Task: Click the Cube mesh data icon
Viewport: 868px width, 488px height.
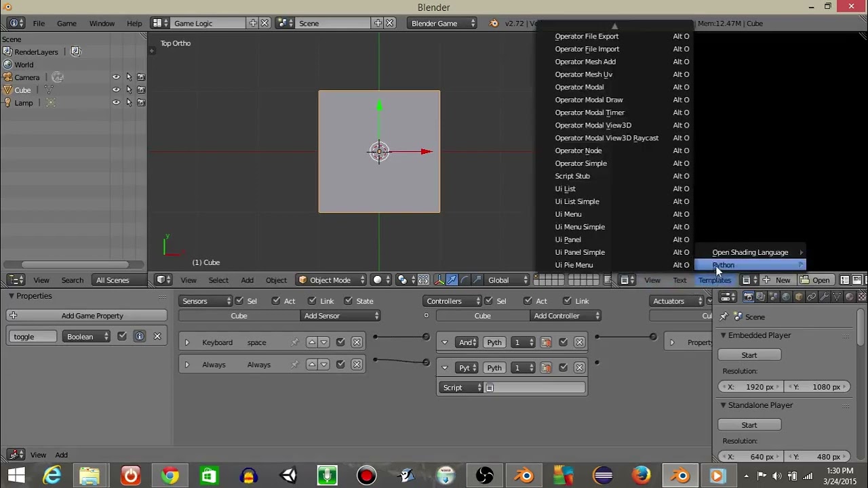Action: [x=49, y=90]
